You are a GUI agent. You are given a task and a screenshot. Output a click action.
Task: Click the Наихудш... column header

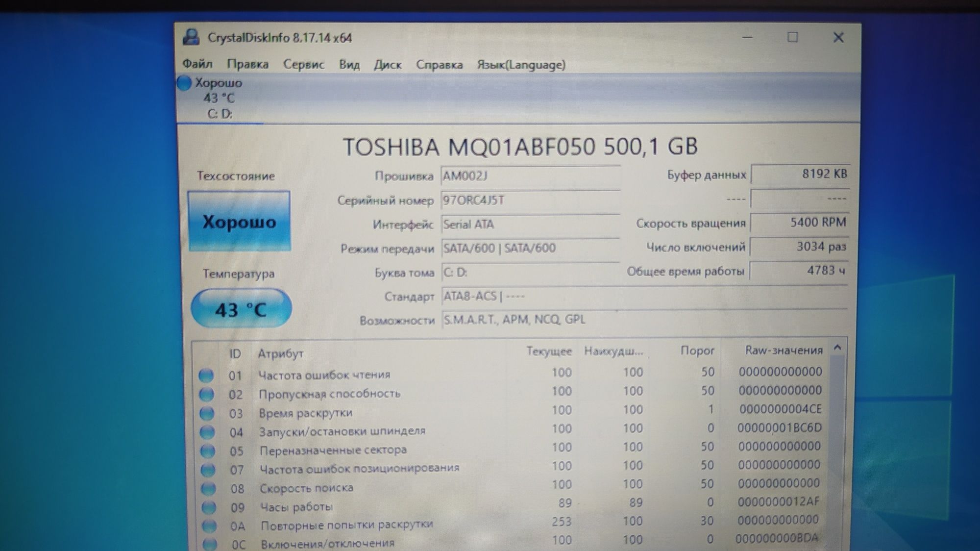pos(613,351)
